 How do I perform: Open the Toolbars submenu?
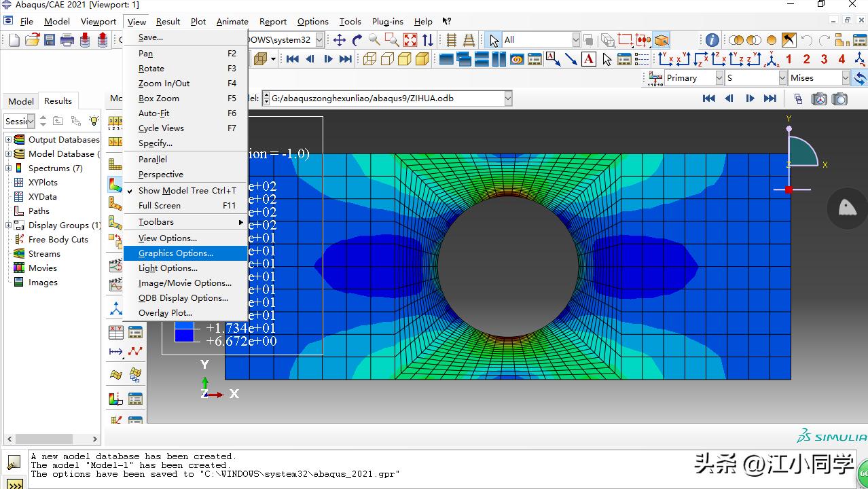156,222
